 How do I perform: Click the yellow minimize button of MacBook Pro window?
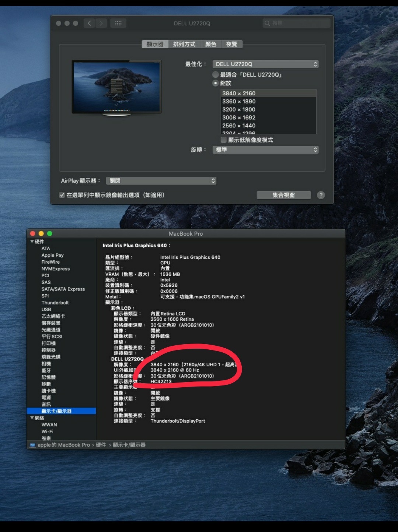[41, 233]
